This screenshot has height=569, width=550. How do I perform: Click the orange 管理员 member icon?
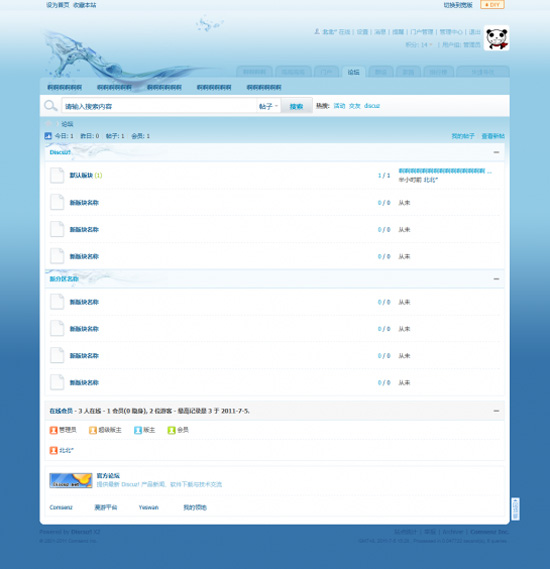point(54,430)
